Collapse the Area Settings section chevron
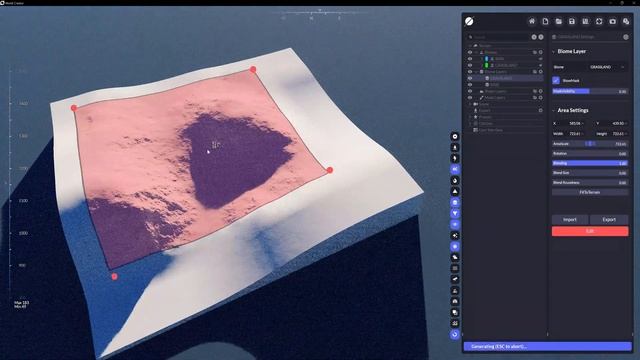Screen dimensions: 640x360 click(x=553, y=110)
